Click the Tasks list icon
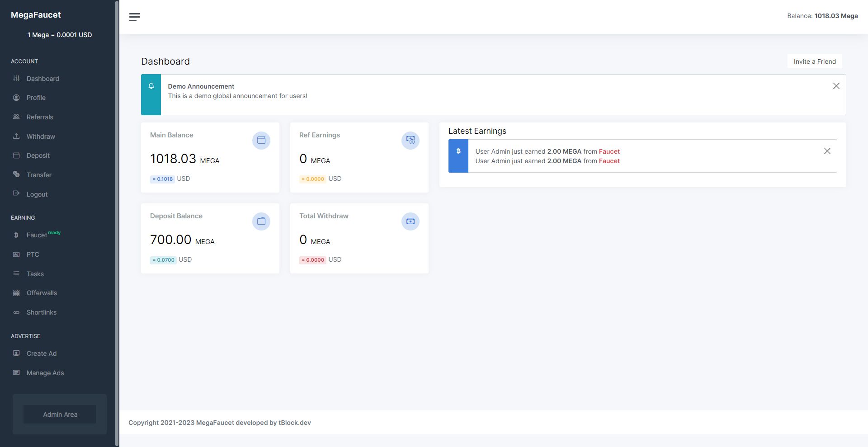868x447 pixels. pyautogui.click(x=16, y=274)
